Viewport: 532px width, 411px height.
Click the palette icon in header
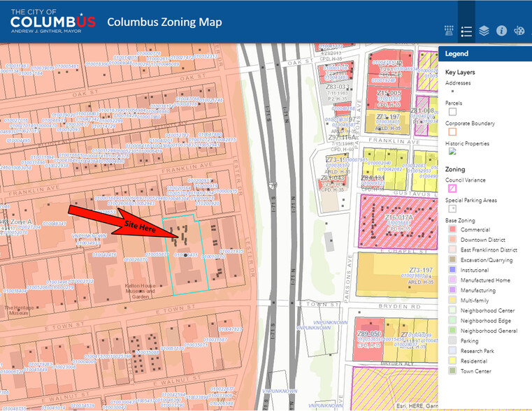tap(519, 31)
